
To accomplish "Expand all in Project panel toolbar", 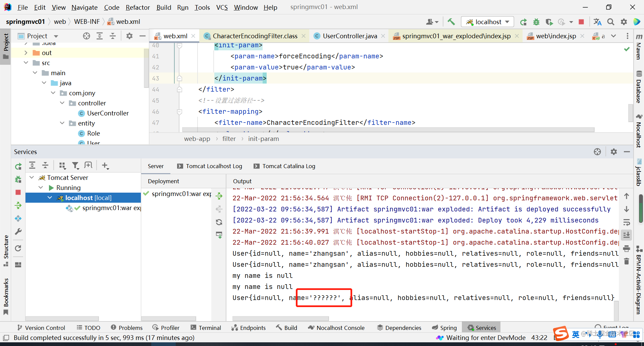I will pos(100,36).
